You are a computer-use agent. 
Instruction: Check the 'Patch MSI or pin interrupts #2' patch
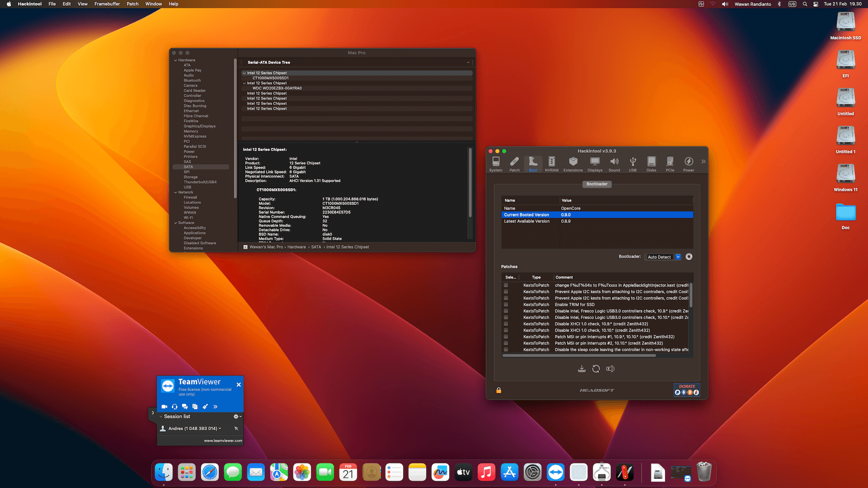click(x=506, y=343)
